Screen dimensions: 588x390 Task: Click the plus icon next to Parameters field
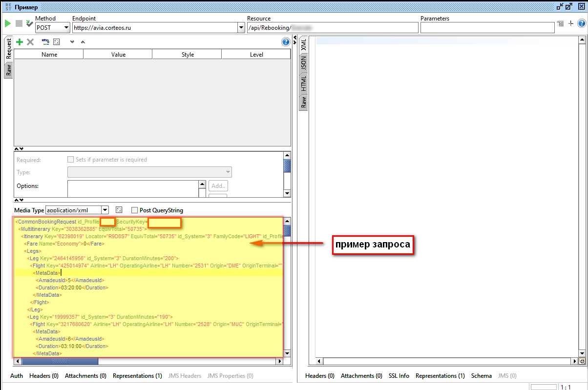pyautogui.click(x=570, y=23)
